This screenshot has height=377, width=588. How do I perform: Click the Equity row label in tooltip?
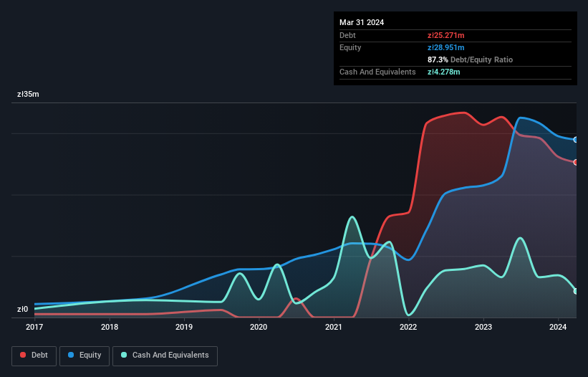point(350,47)
